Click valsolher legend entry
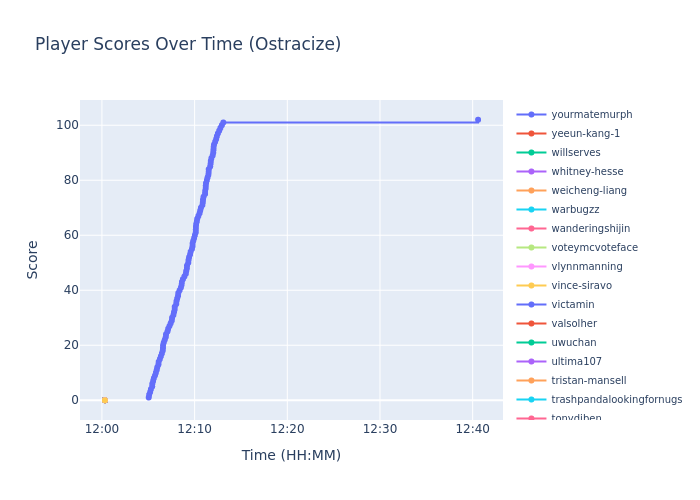The height and width of the screenshot is (500, 700). tap(574, 324)
